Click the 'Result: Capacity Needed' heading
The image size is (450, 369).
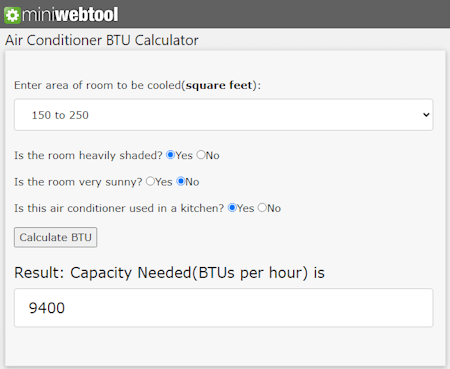coord(169,273)
